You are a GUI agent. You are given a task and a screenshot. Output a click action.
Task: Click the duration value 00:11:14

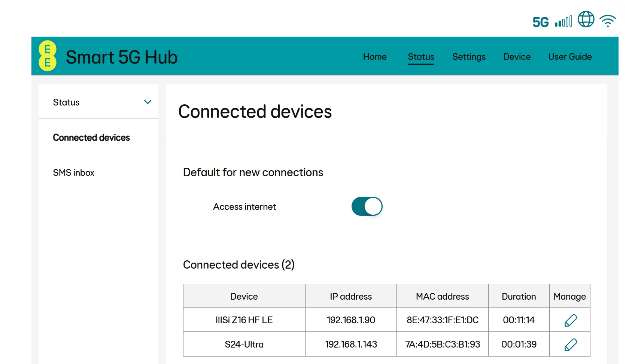point(519,320)
